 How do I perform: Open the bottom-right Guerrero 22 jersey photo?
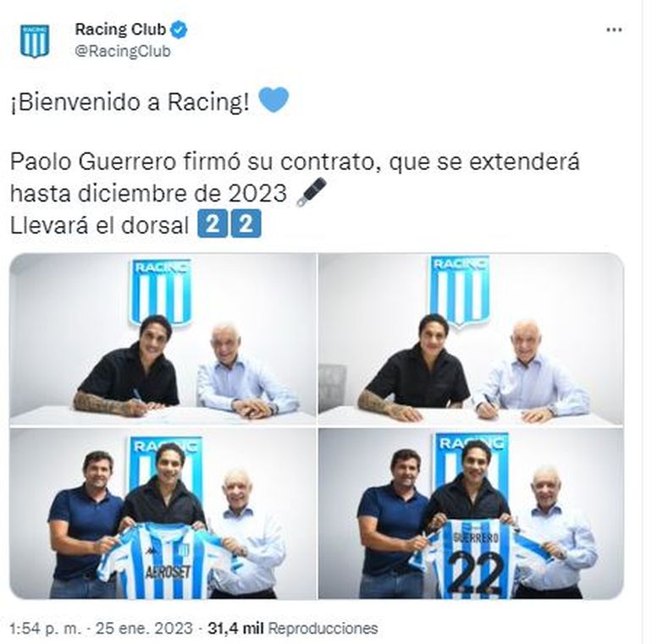[x=471, y=514]
